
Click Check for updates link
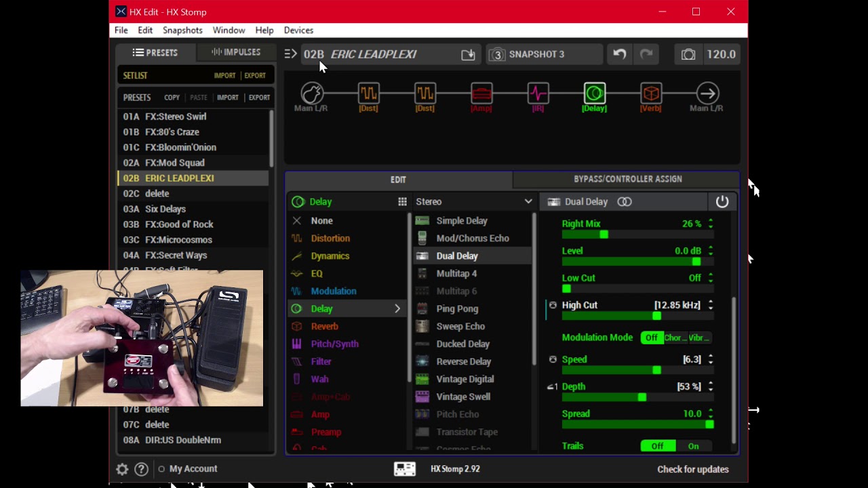pos(693,469)
